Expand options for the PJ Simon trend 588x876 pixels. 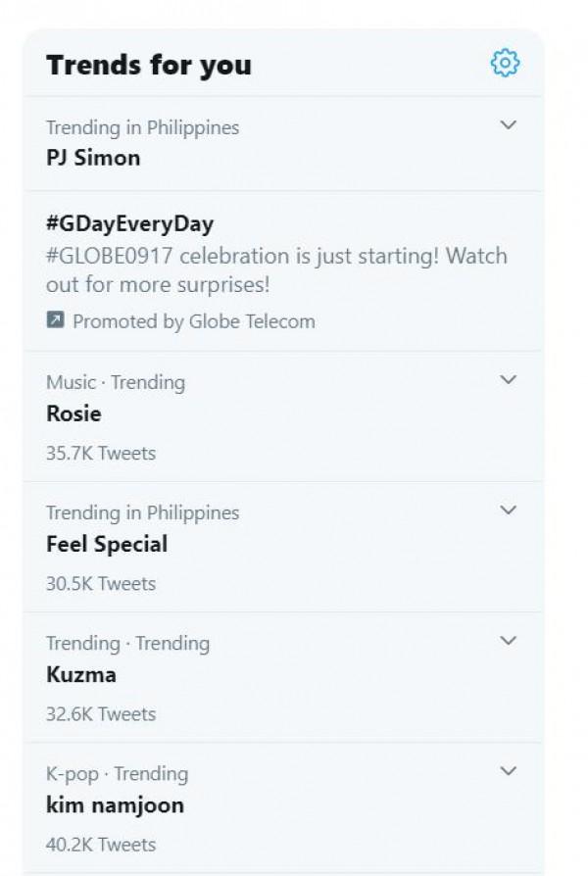tap(507, 124)
